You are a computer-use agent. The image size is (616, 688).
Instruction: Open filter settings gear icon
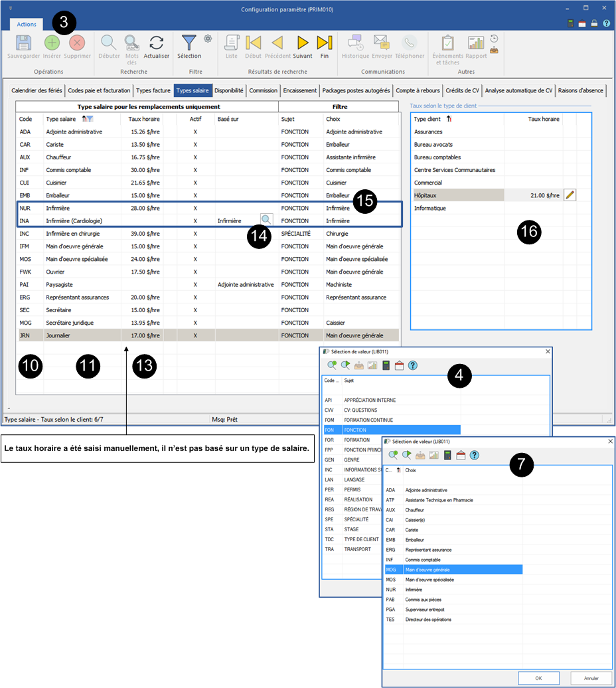click(208, 39)
